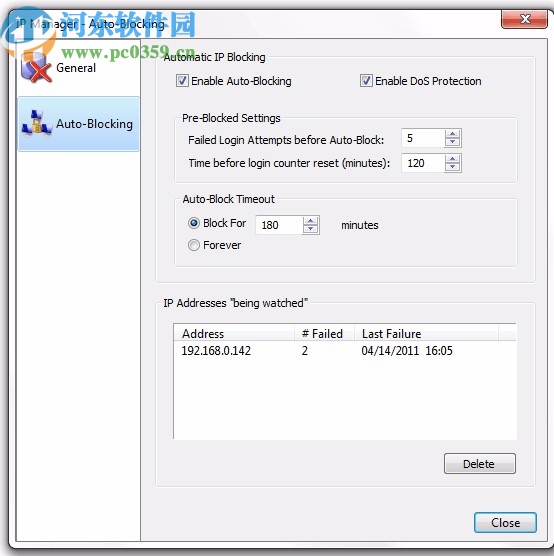Image resolution: width=554 pixels, height=556 pixels.
Task: Open the General section database icon
Action: (36, 66)
